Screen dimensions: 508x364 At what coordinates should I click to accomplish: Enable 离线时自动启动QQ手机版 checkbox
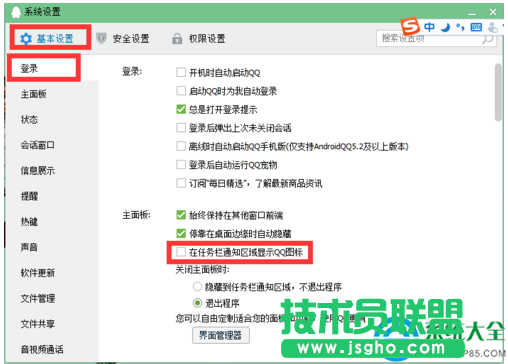[181, 146]
